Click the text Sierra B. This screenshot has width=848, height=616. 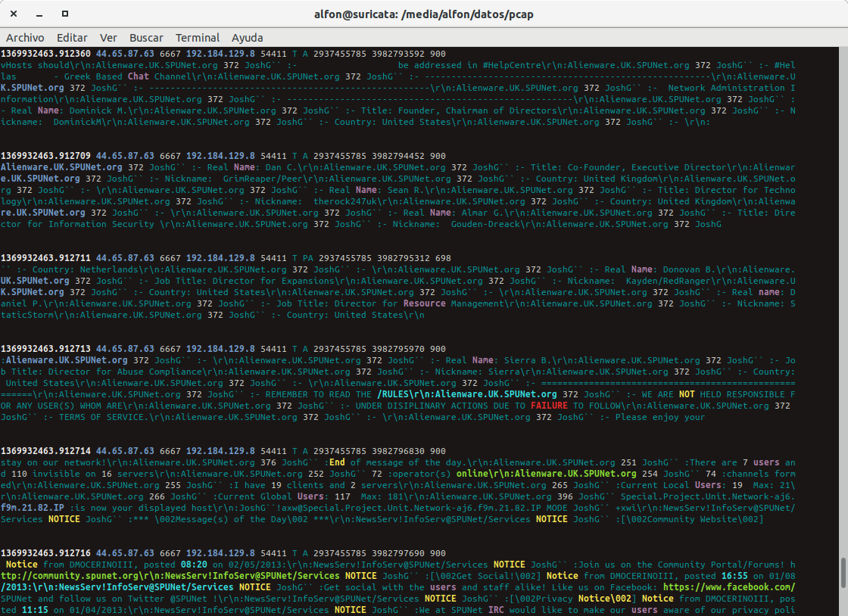click(528, 360)
